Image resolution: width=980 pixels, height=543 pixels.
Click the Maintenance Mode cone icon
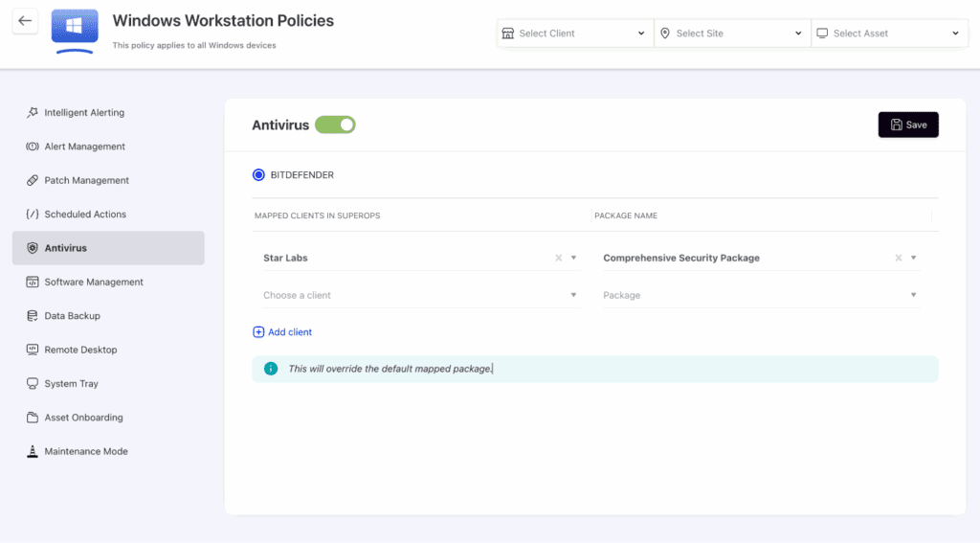point(33,452)
